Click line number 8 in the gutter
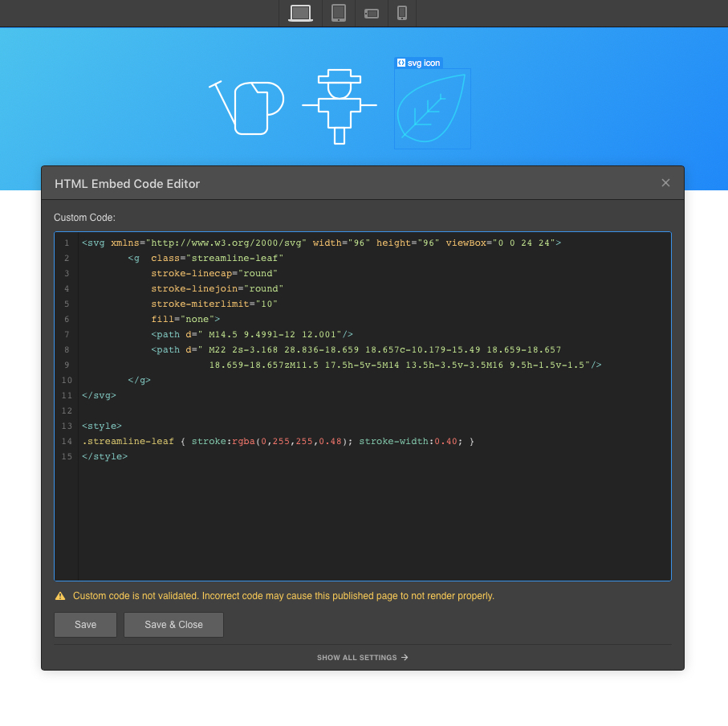Screen dimensions: 728x726 pos(67,349)
